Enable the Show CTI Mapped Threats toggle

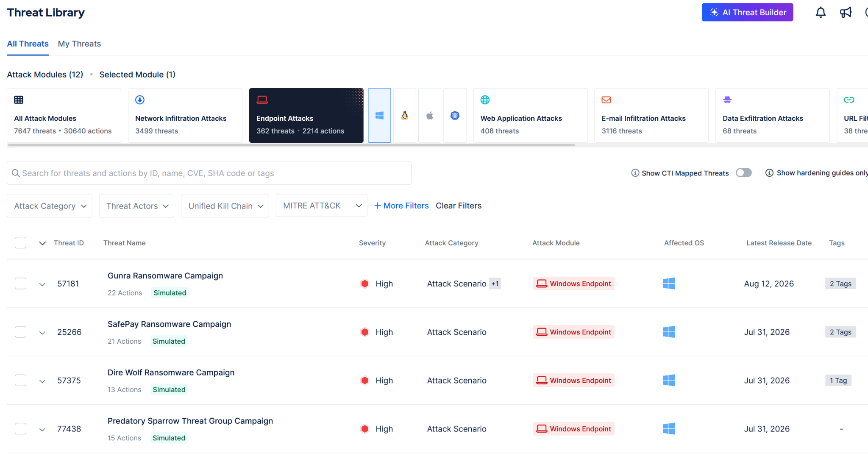pos(743,173)
